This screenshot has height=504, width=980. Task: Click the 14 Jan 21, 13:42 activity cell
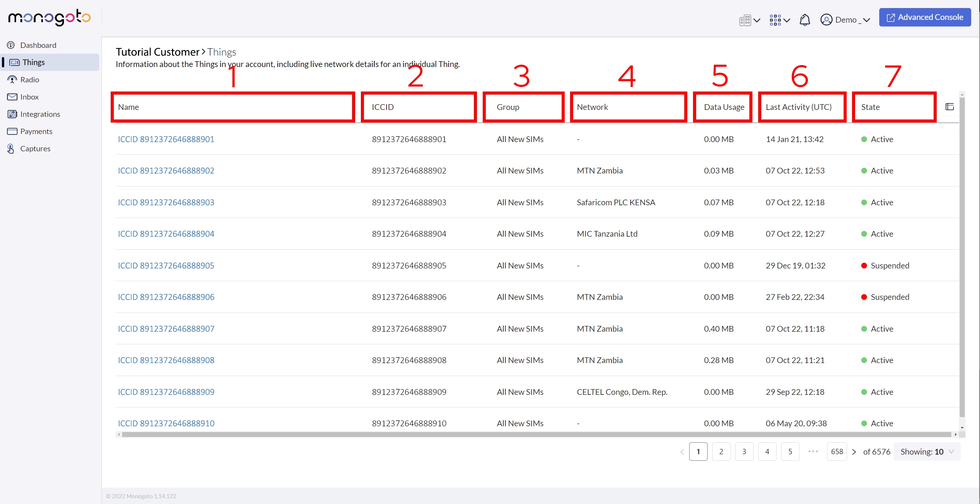(794, 139)
